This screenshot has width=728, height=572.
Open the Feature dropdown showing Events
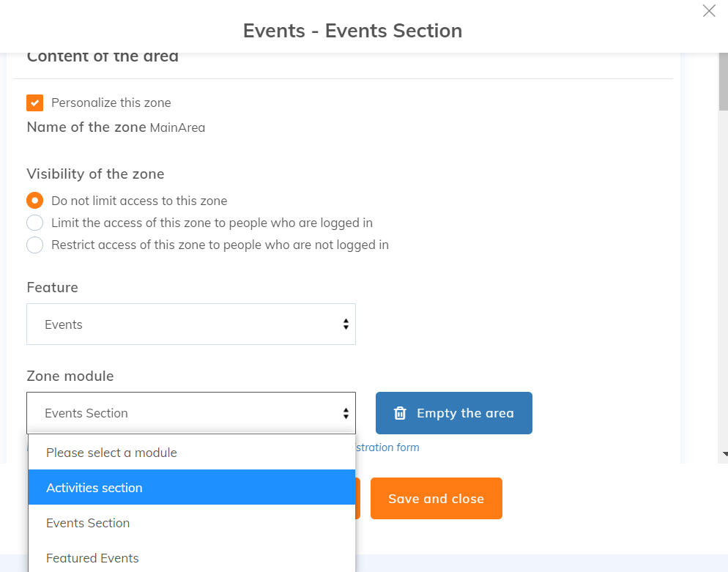tap(190, 324)
